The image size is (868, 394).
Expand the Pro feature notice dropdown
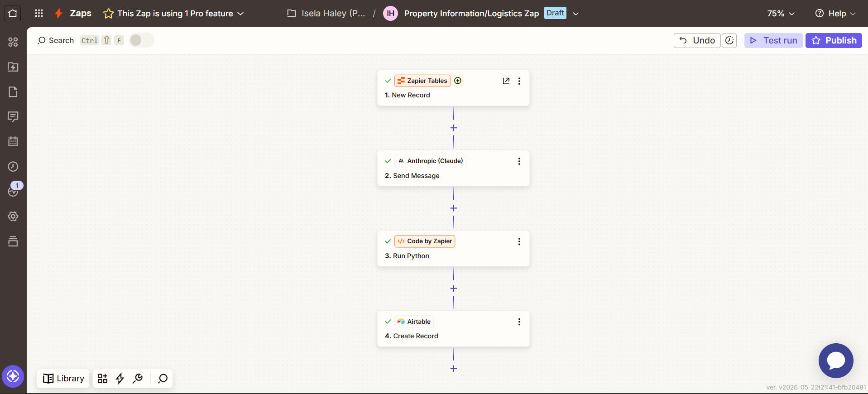coord(241,14)
